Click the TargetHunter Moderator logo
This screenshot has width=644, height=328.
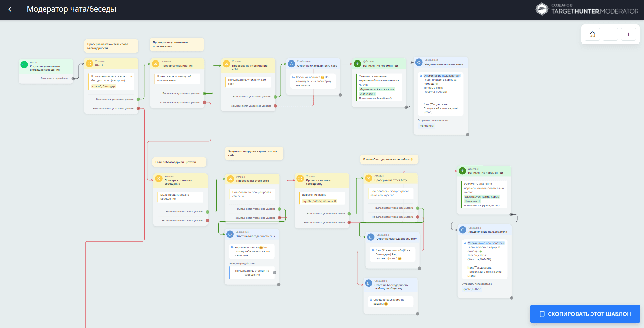586,9
